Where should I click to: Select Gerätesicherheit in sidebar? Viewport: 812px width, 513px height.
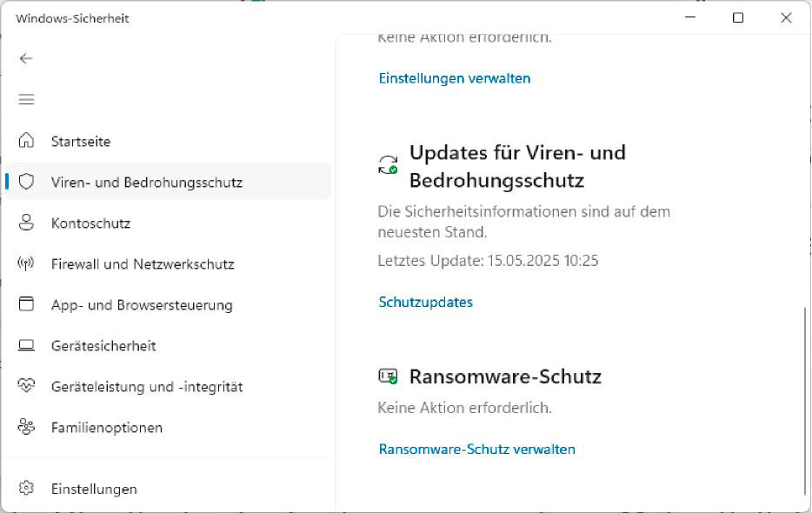pos(169,346)
